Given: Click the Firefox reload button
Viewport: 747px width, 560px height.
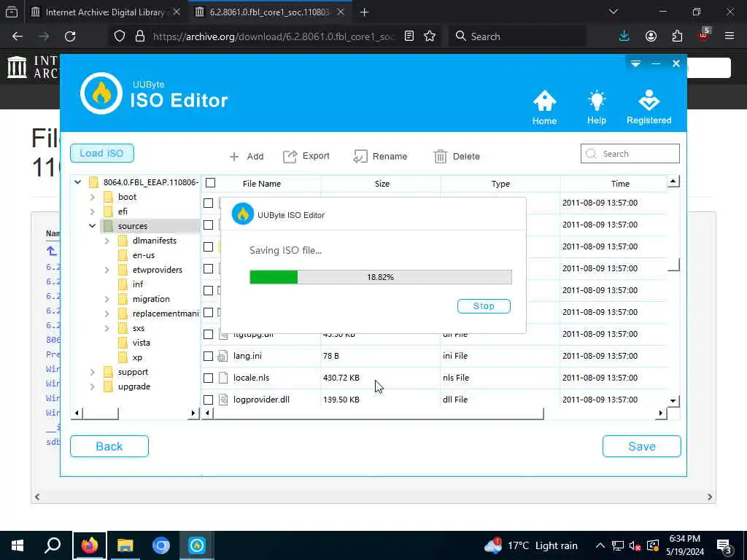Looking at the screenshot, I should click(70, 36).
